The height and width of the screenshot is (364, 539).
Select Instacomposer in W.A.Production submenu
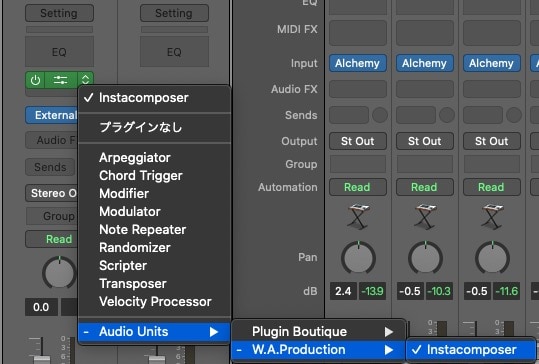coord(471,350)
